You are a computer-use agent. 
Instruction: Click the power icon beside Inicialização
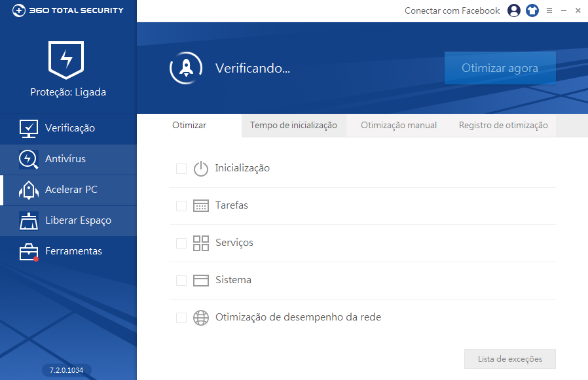201,168
